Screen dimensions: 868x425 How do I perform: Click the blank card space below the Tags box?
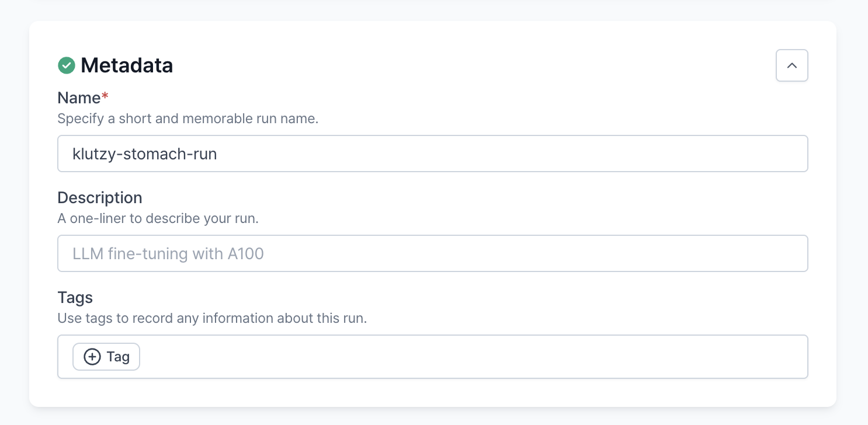(432, 392)
